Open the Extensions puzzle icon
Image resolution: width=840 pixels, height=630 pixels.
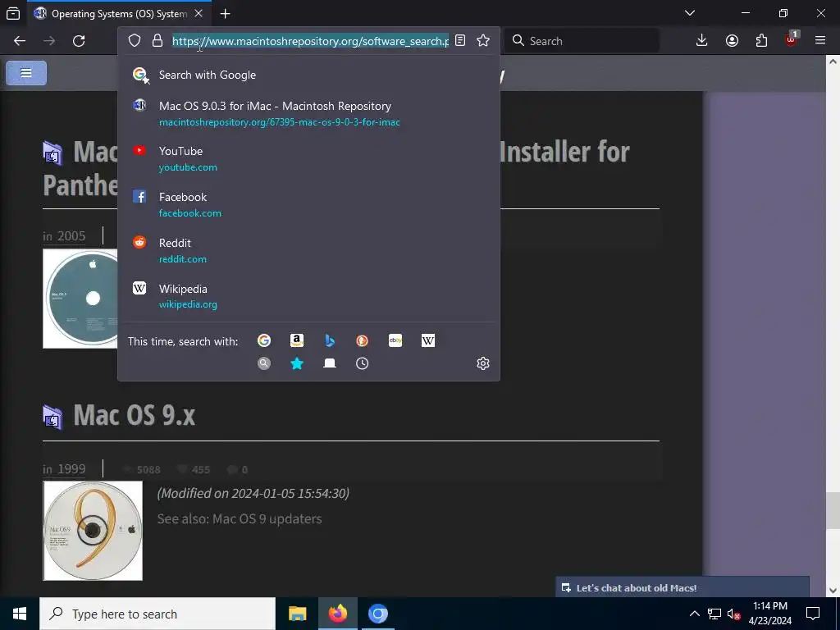click(761, 41)
